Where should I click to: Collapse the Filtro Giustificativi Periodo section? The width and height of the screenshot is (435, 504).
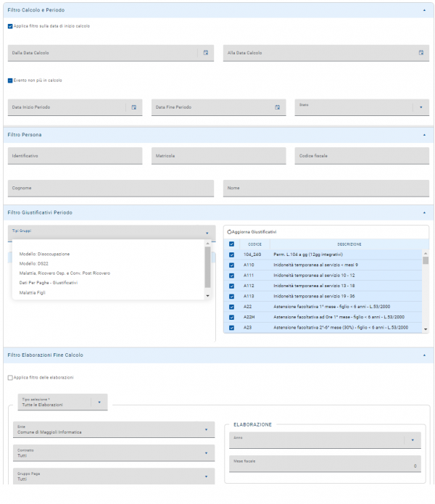(423, 212)
